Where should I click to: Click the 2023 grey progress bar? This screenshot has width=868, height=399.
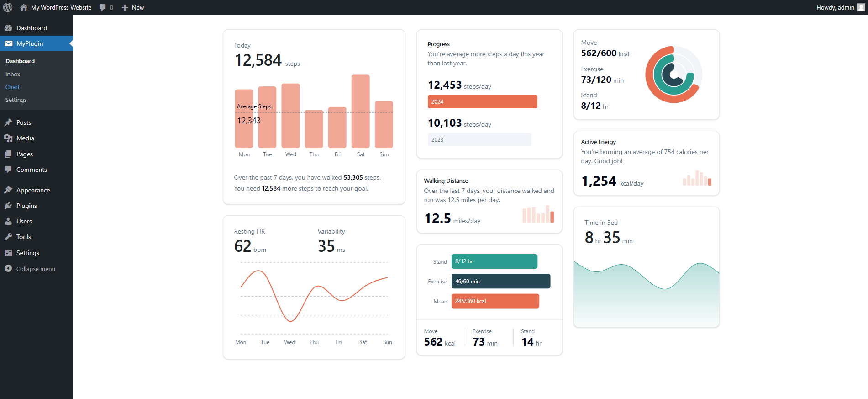coord(479,139)
